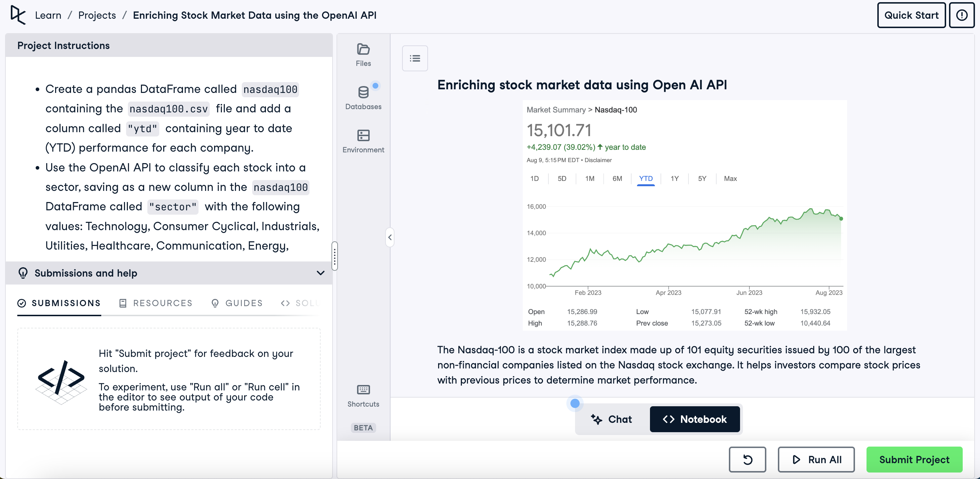The width and height of the screenshot is (980, 479).
Task: Select the SUBMISSIONS tab
Action: pyautogui.click(x=59, y=303)
